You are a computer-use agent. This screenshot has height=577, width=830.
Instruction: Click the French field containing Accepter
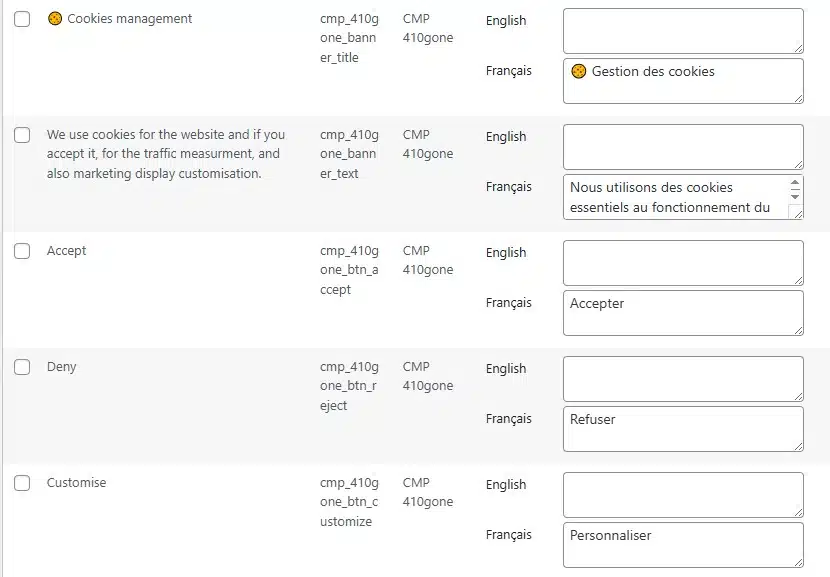pos(682,312)
